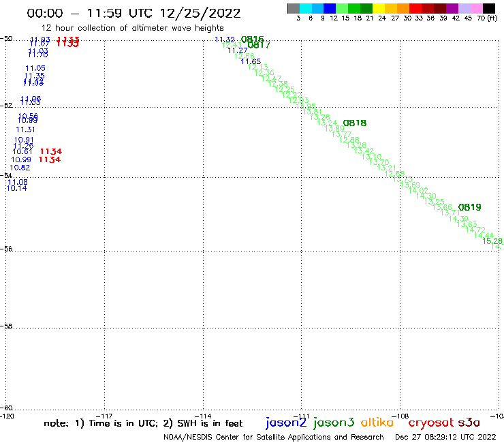The width and height of the screenshot is (504, 443).
Task: Click the yellow swatch in the wave-height scale
Action: pyautogui.click(x=379, y=8)
